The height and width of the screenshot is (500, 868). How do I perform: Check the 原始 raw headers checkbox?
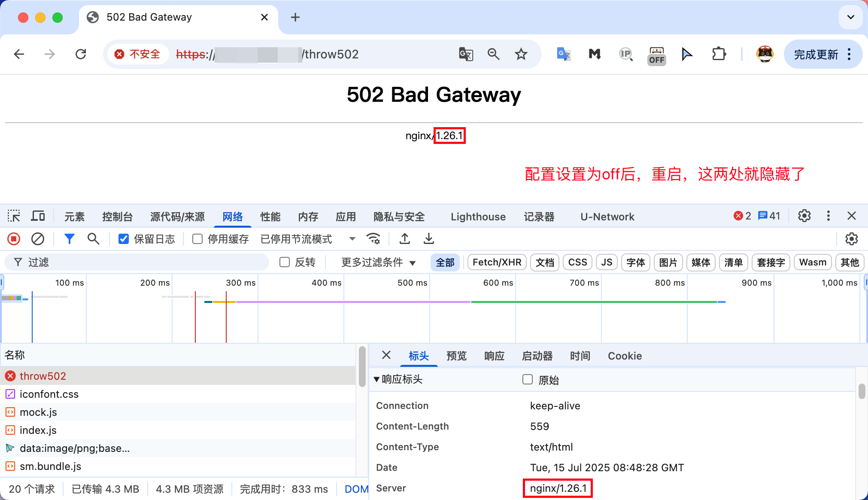pos(528,379)
